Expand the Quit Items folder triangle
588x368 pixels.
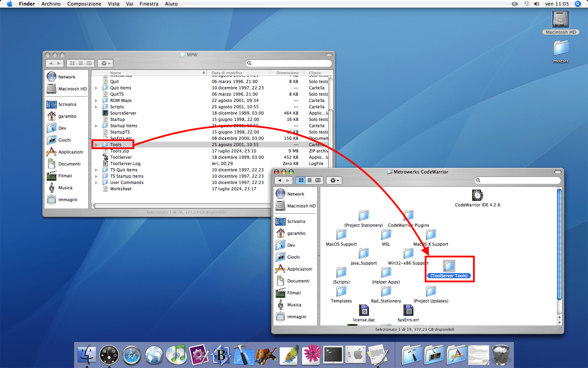coord(96,88)
